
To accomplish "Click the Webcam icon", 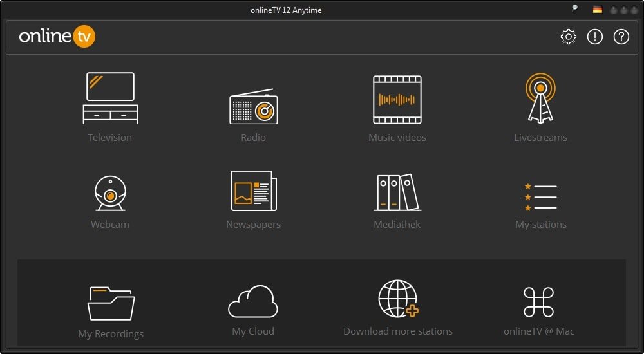I will tap(109, 192).
